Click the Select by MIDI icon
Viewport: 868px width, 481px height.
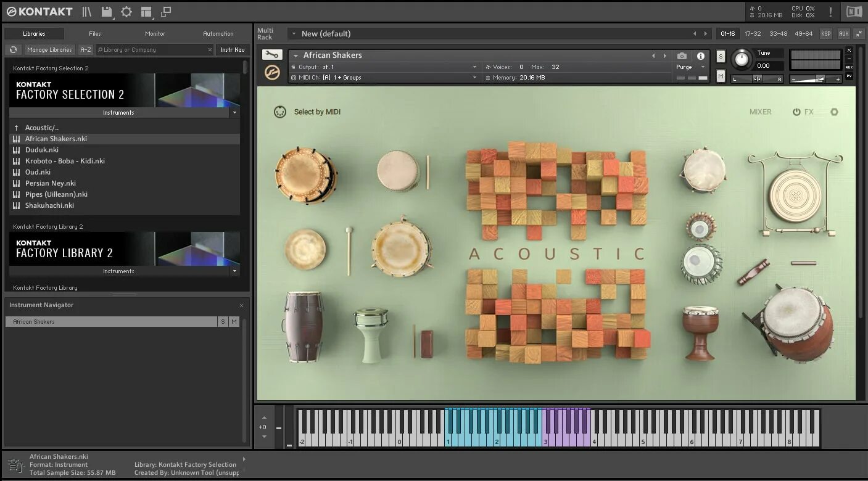(280, 112)
